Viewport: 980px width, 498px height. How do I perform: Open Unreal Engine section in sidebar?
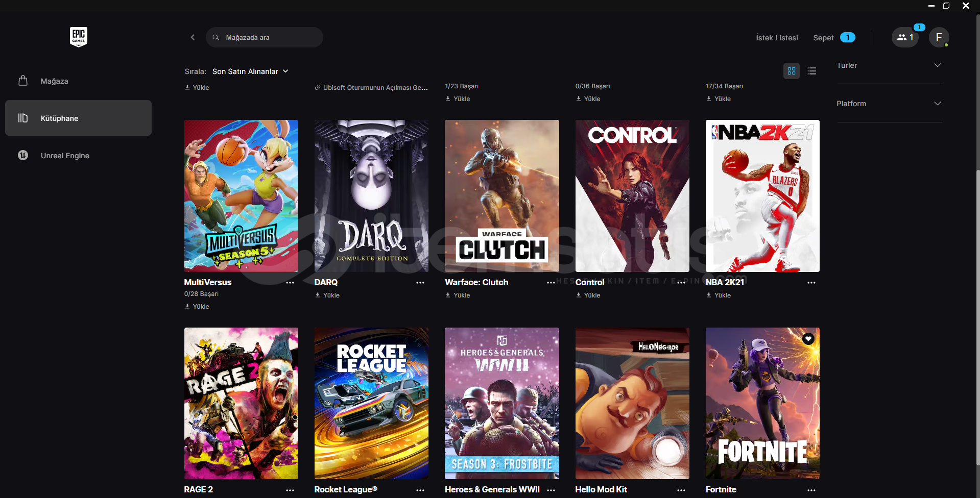(78, 155)
